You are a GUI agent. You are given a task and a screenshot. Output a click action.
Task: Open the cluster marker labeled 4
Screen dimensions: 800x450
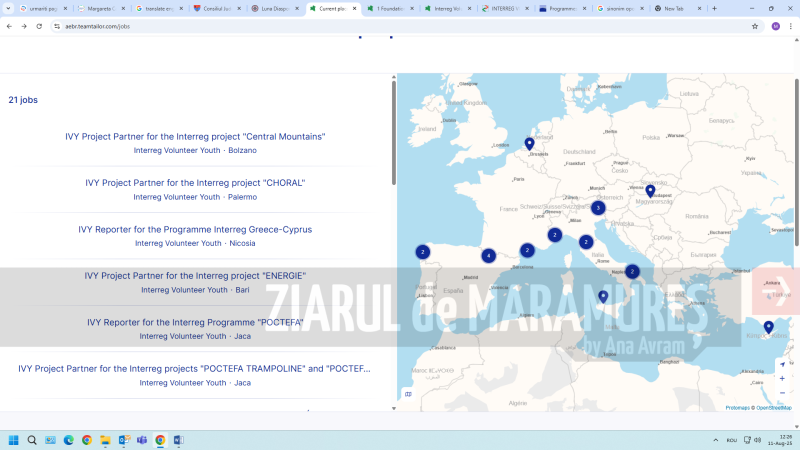[488, 256]
